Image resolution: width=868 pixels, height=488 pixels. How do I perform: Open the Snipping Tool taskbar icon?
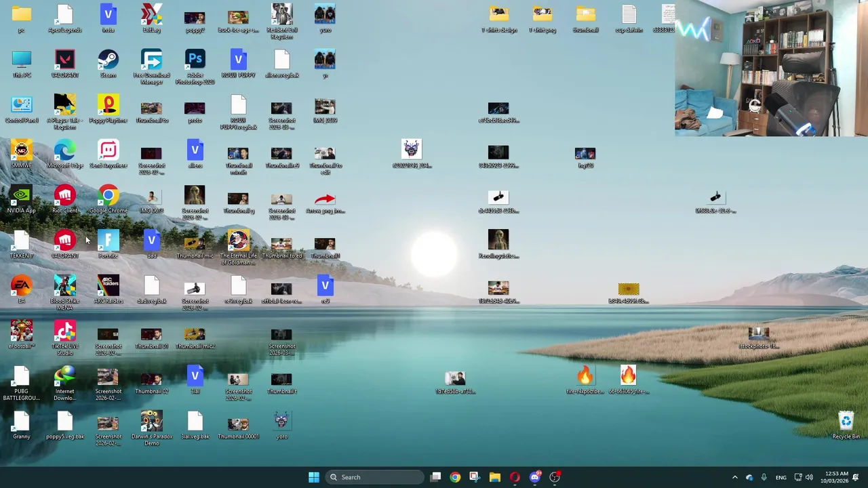pos(474,477)
